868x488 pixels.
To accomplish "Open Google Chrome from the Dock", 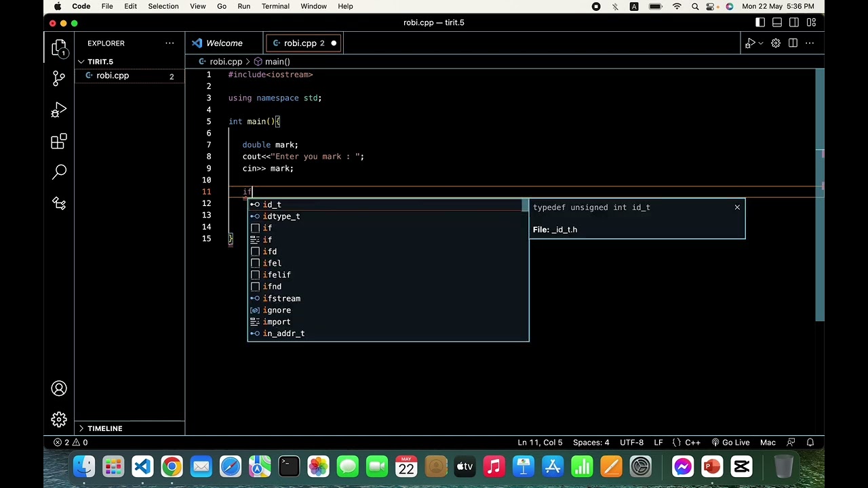I will click(x=172, y=466).
